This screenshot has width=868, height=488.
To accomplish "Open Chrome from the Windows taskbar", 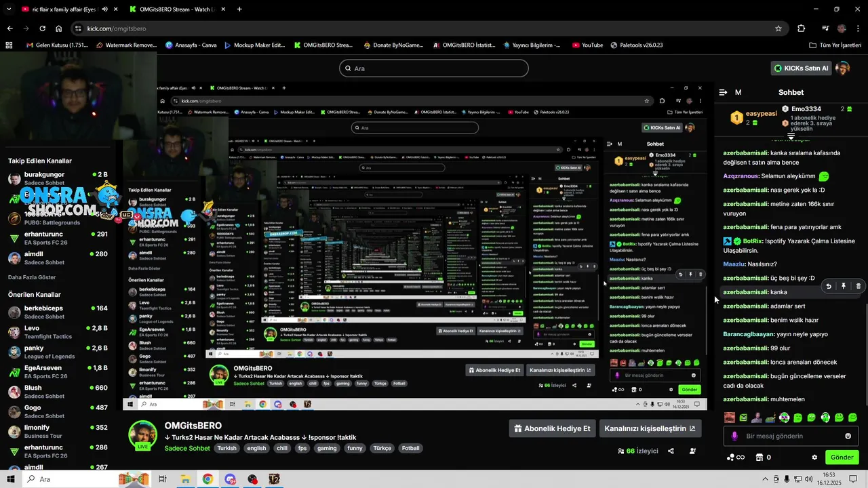I will 208,479.
